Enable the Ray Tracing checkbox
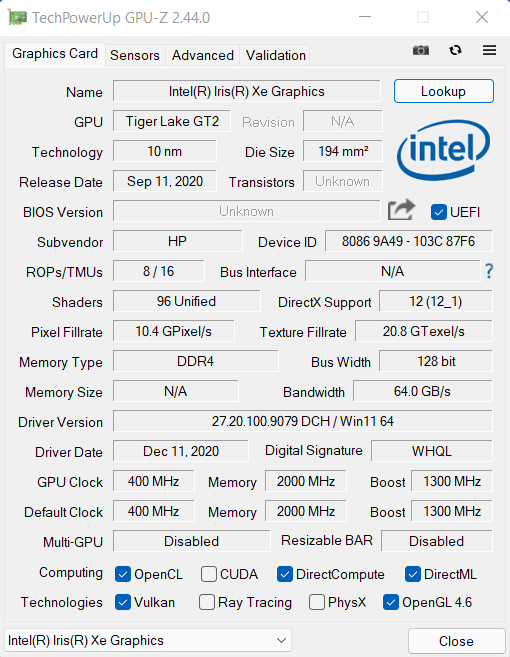The image size is (510, 657). pos(207,602)
